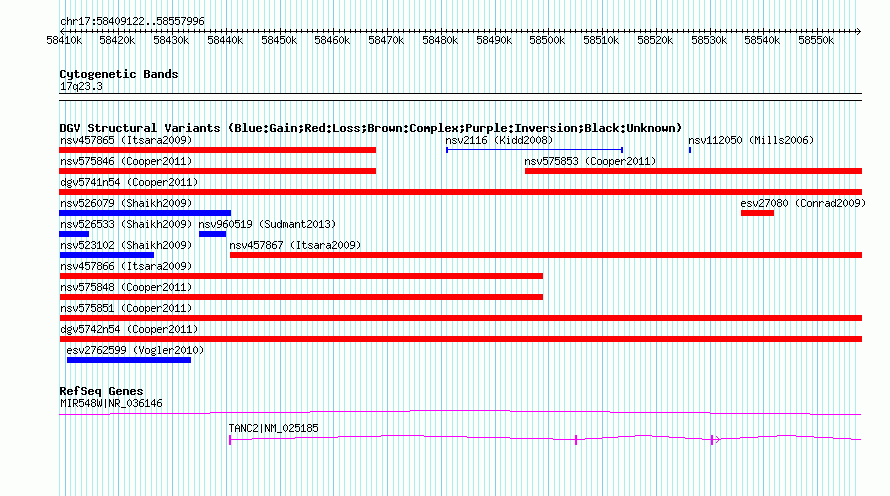Select the nsv2116 (Kidd2008) variant label
The height and width of the screenshot is (496, 890).
[499, 140]
